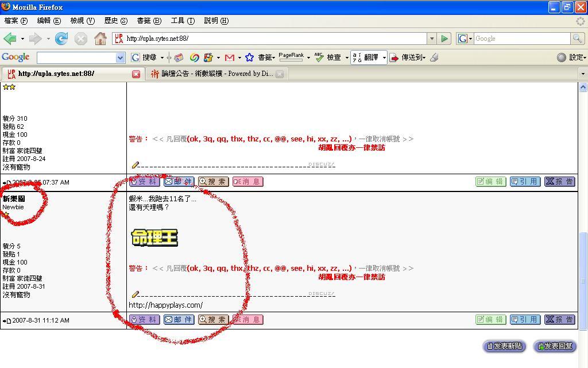
Task: Click inside the Google Toolbar search field
Action: (76, 57)
